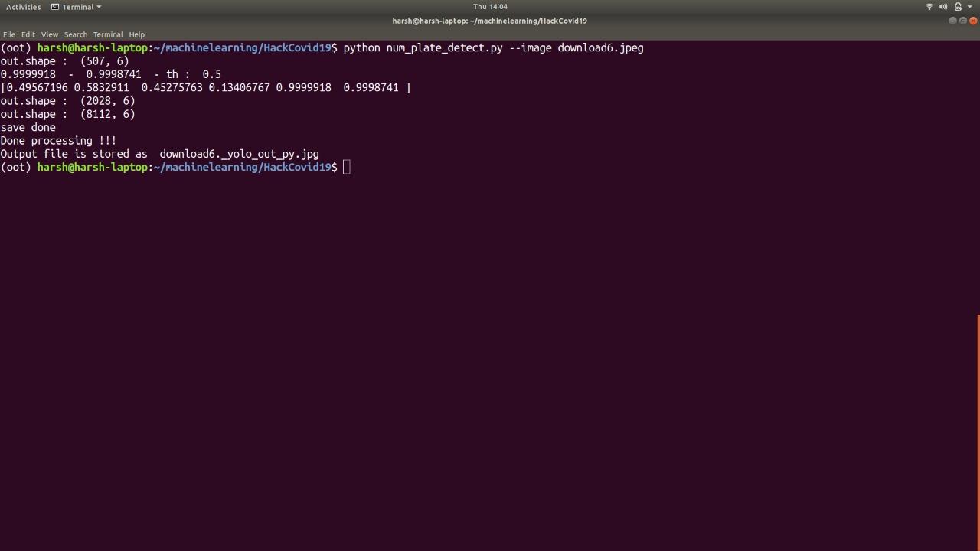Open the Edit menu
Screen dimensions: 980x551
coord(28,34)
